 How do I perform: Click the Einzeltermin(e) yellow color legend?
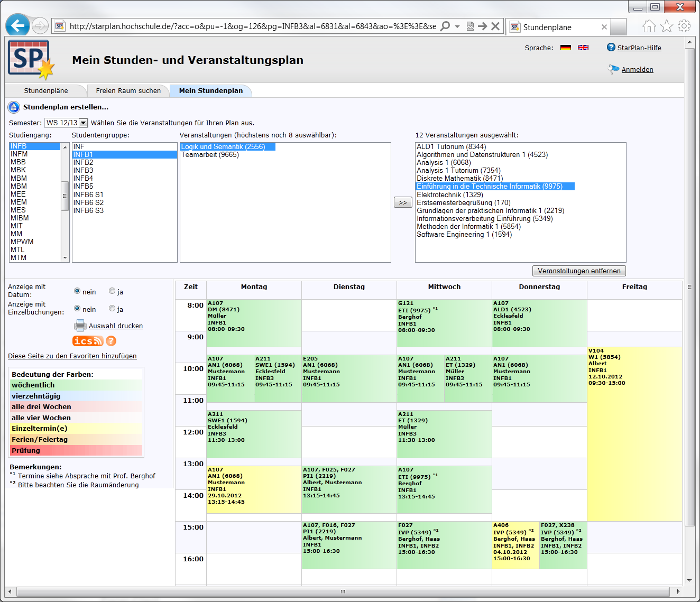76,429
